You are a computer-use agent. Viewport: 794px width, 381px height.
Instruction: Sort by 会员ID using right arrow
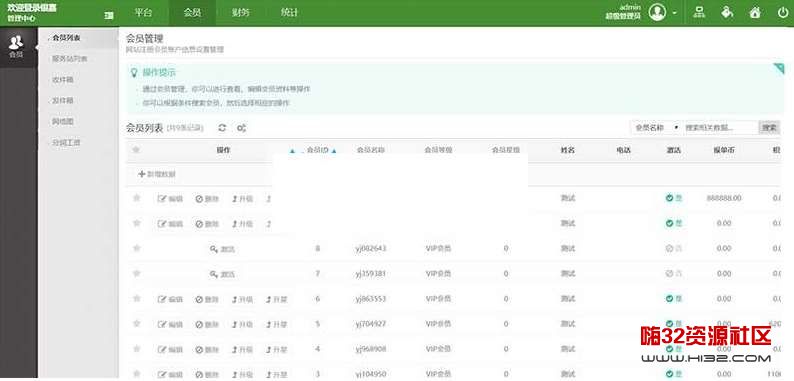[334, 150]
